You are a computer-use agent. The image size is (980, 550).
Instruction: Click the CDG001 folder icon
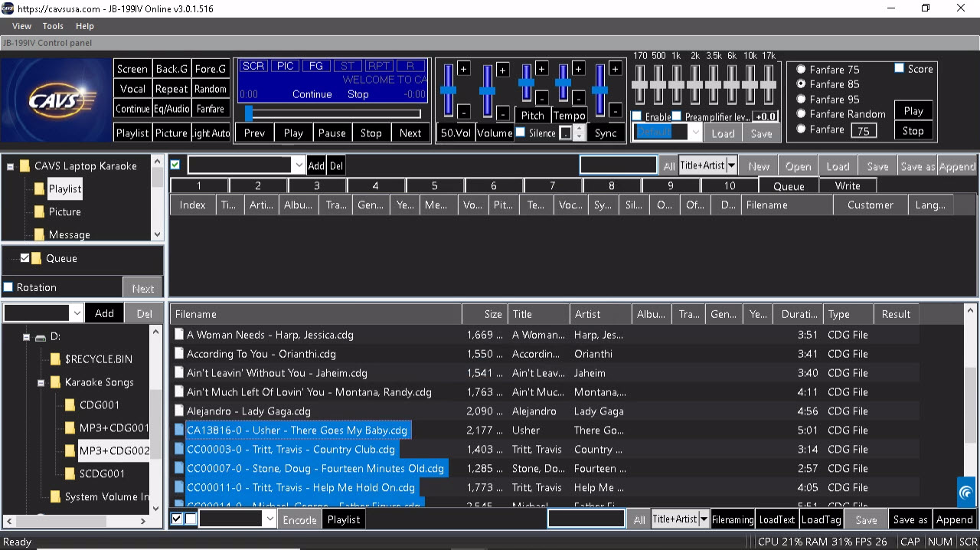click(x=70, y=405)
